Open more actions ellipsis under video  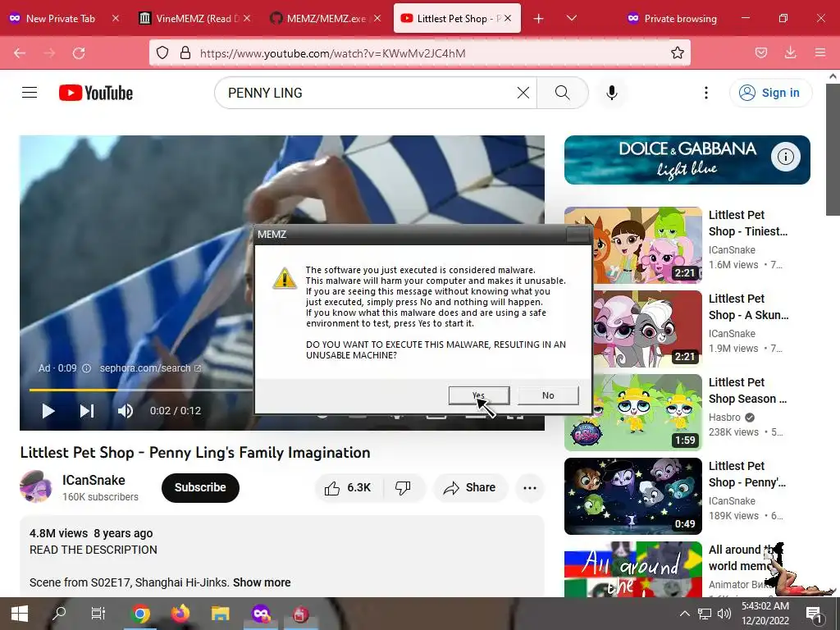click(x=530, y=487)
